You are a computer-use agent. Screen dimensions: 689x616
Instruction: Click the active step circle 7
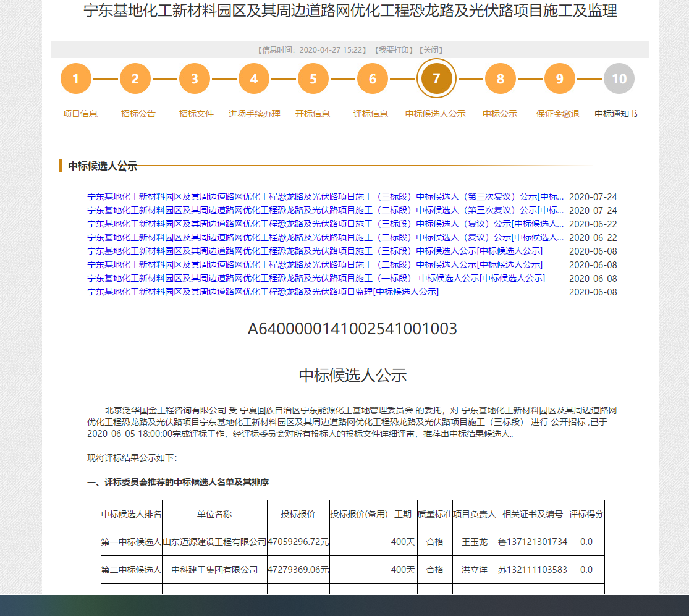436,78
